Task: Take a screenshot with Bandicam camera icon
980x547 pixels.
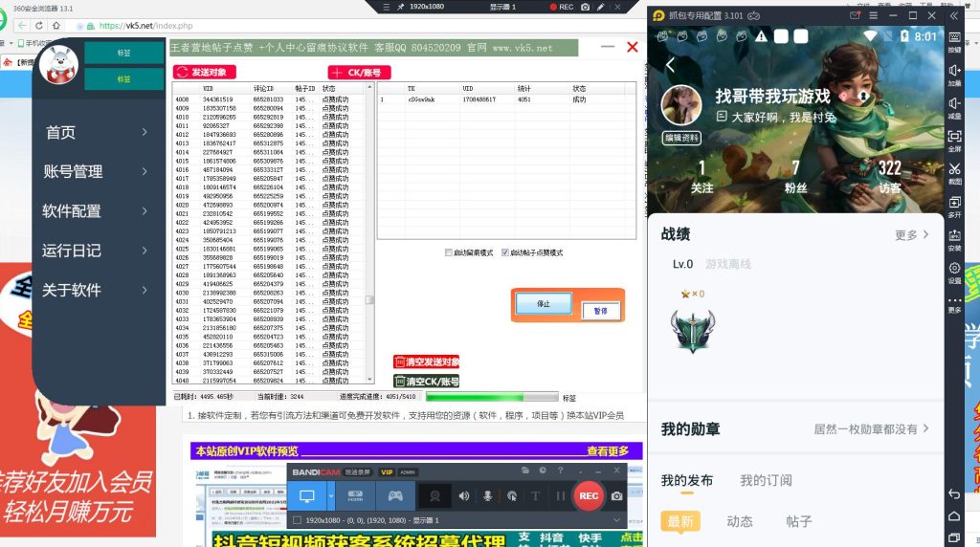Action: pos(617,495)
